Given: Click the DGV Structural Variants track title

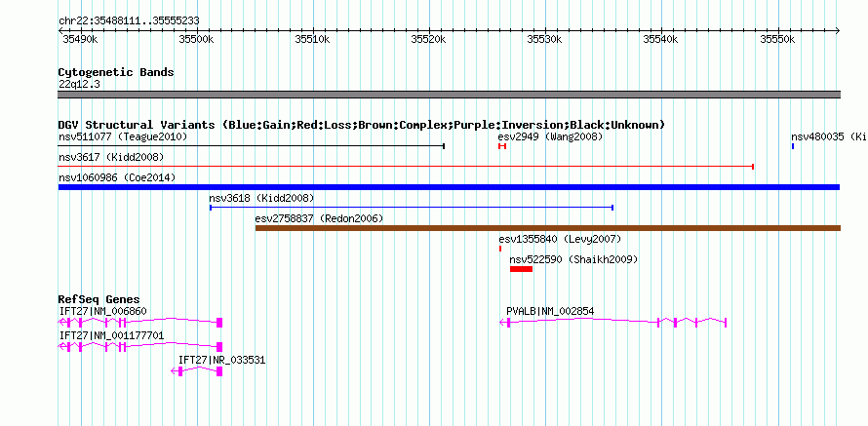Looking at the screenshot, I should point(362,125).
